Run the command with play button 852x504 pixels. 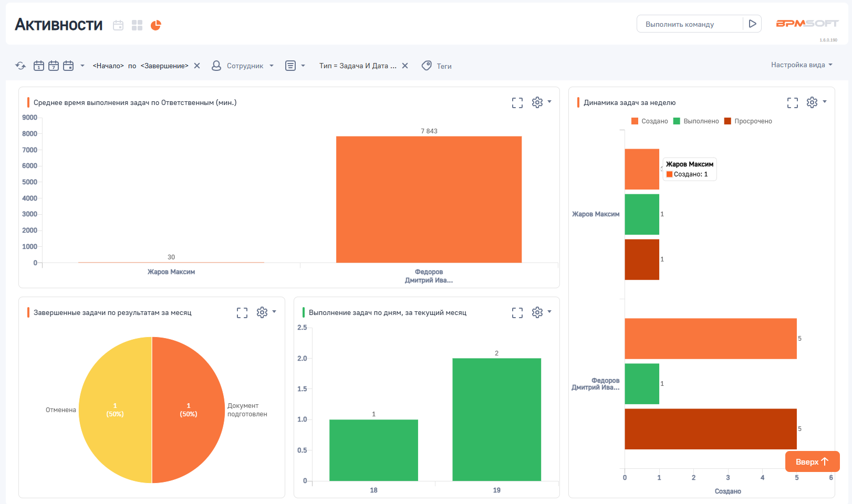(752, 24)
